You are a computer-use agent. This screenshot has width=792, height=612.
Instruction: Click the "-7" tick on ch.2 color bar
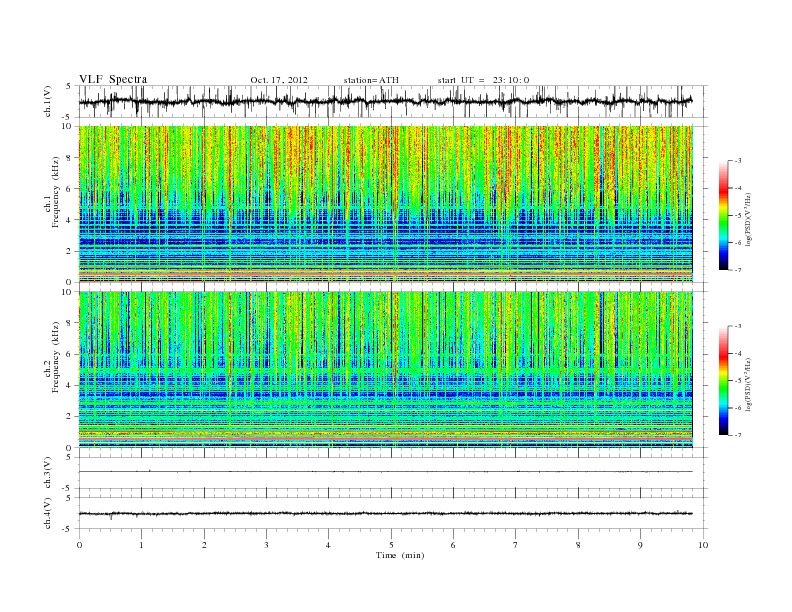737,435
